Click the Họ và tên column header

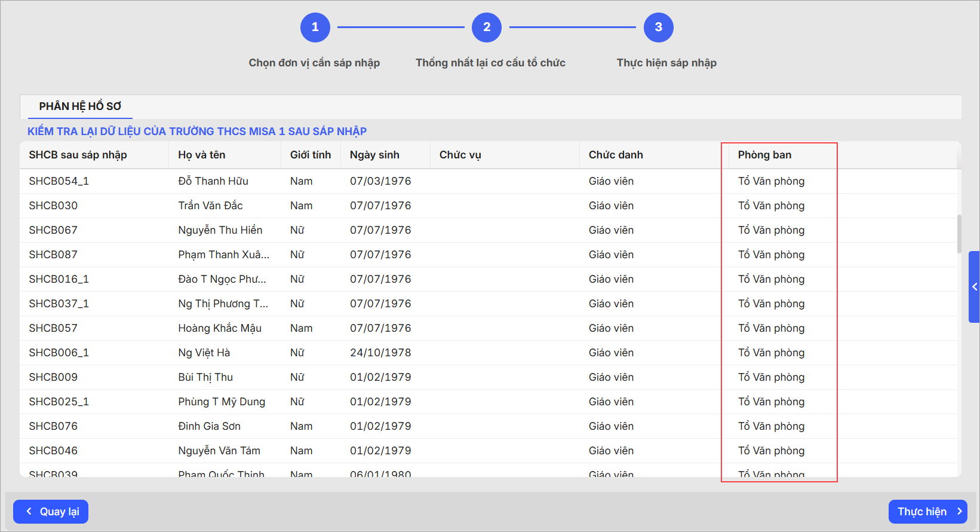pos(201,155)
